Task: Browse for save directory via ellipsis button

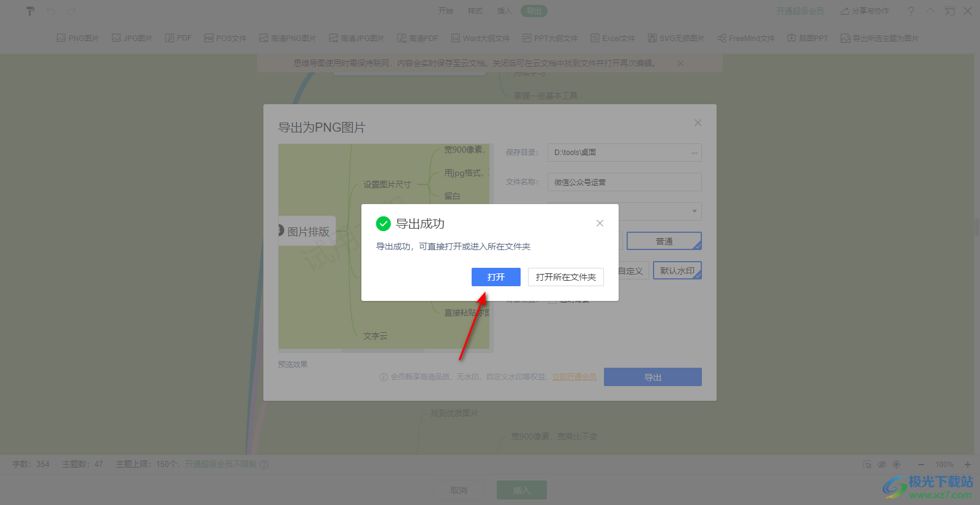Action: [694, 153]
